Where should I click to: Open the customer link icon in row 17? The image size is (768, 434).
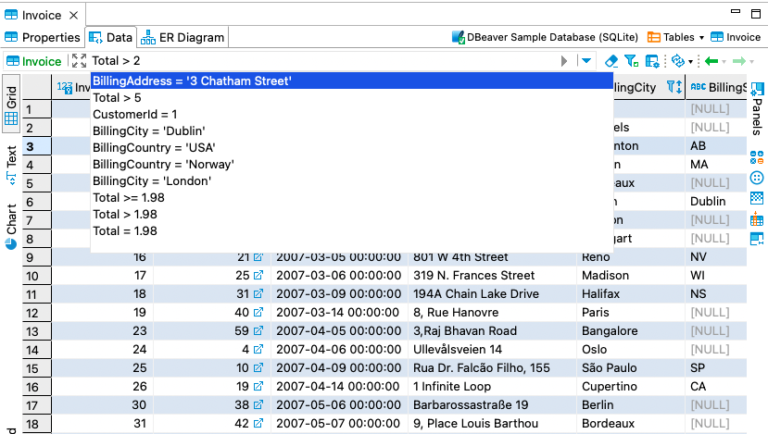(x=258, y=405)
